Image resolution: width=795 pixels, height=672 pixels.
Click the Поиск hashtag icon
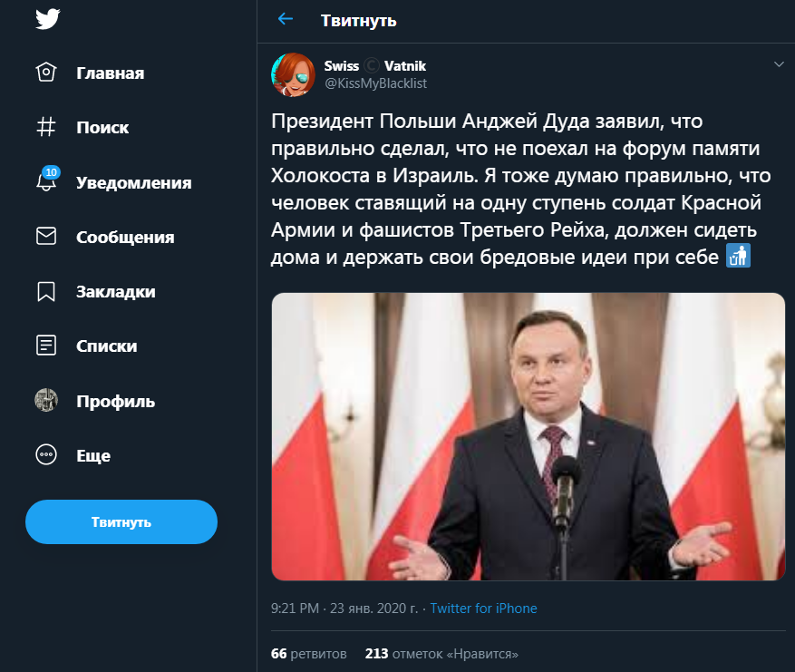point(46,128)
